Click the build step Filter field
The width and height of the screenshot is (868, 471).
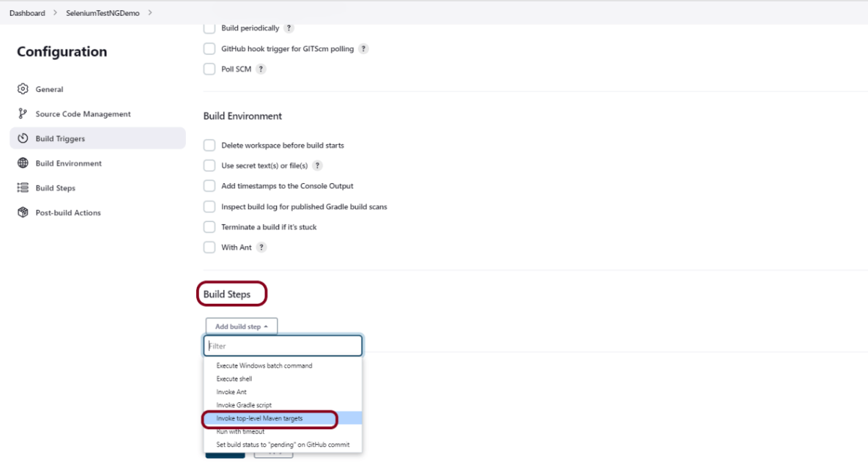point(283,346)
